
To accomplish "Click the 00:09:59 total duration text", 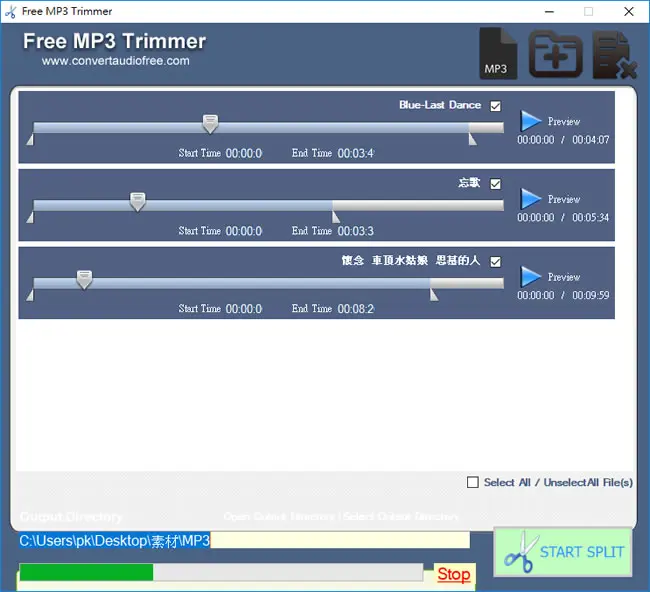I will point(591,295).
